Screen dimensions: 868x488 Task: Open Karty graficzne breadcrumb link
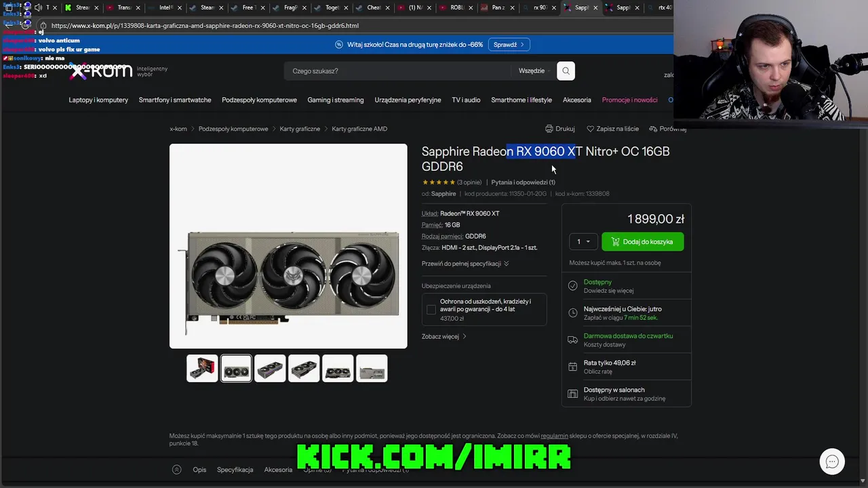tap(300, 129)
